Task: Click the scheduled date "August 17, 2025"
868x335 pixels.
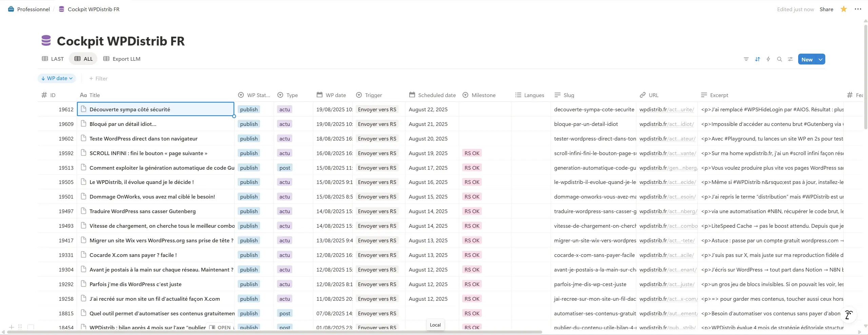Action: pyautogui.click(x=428, y=168)
